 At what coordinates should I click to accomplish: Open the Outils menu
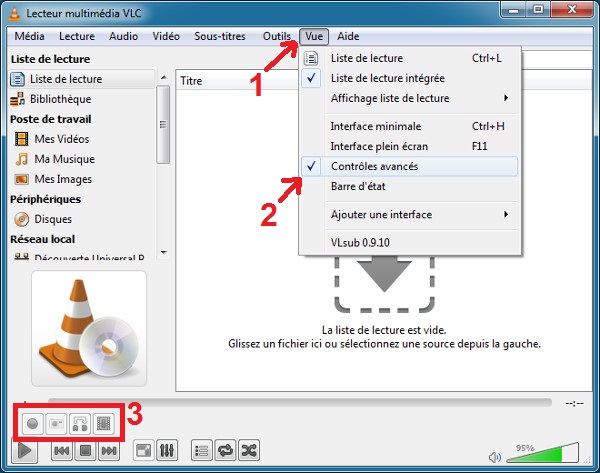pyautogui.click(x=276, y=36)
